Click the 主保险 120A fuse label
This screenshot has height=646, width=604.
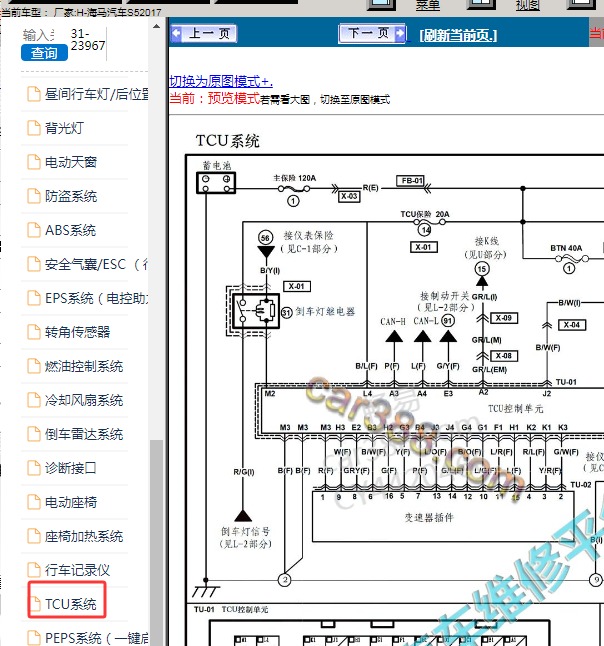click(295, 178)
